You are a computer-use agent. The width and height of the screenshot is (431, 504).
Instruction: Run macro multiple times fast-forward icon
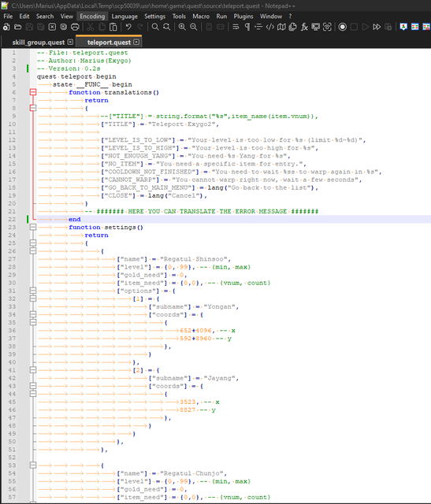(377, 27)
